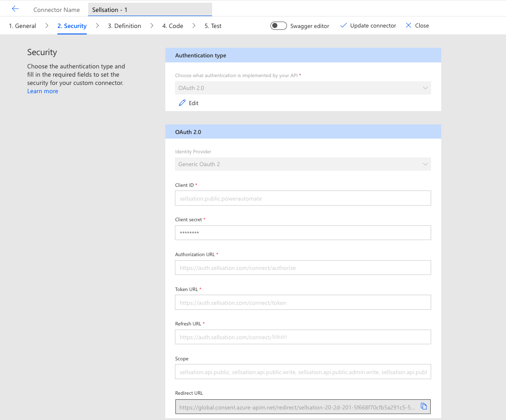Go to the 1. General tab
This screenshot has height=420, width=506.
[22, 26]
